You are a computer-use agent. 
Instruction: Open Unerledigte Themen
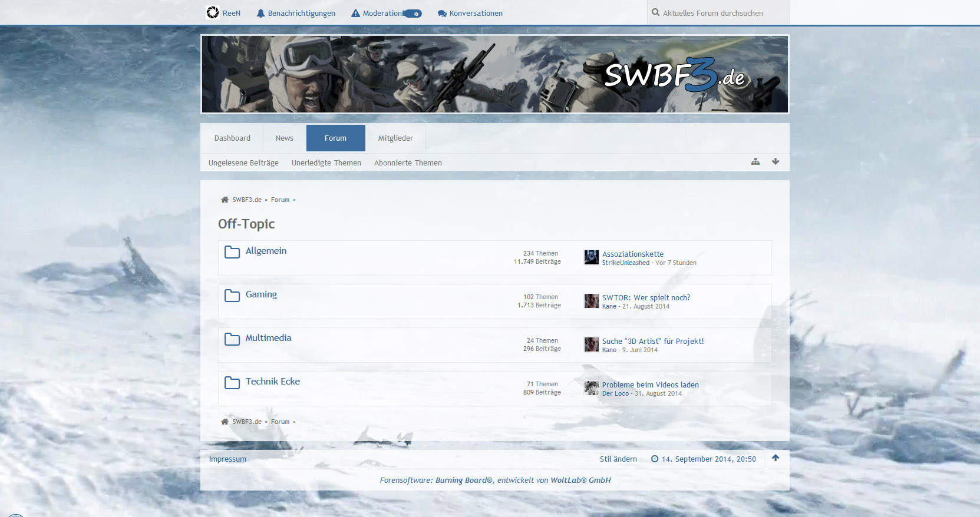(326, 163)
